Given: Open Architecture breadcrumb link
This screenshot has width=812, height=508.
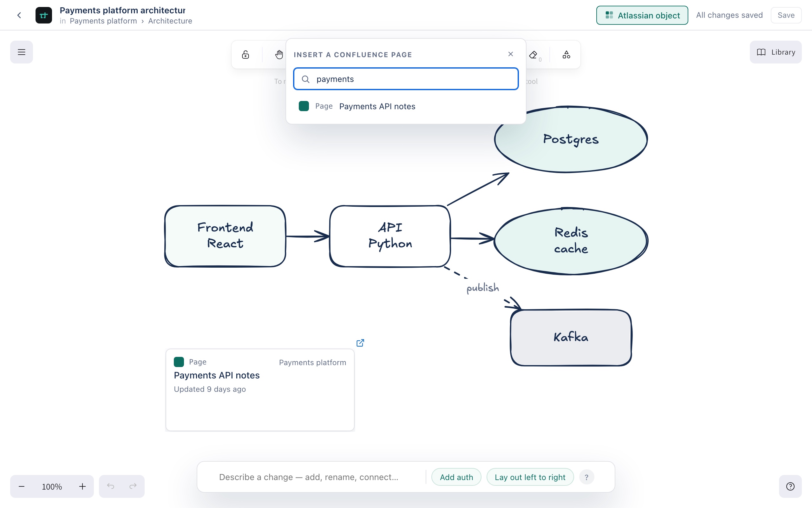Looking at the screenshot, I should (170, 21).
